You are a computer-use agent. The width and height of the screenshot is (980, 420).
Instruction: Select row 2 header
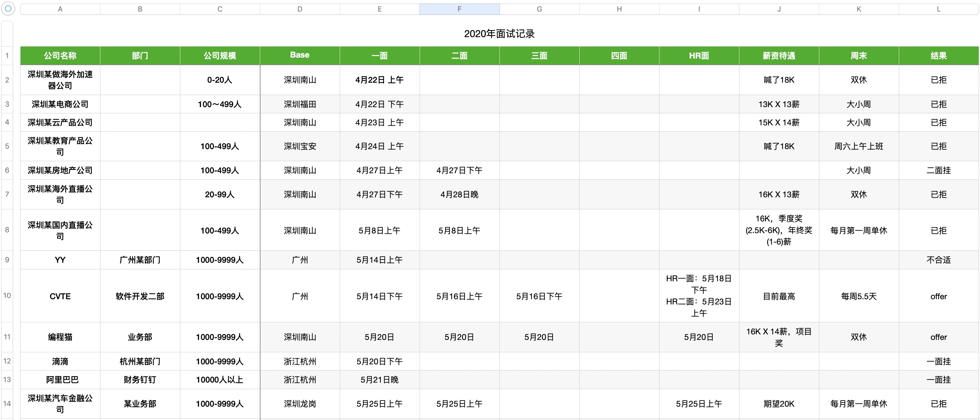(x=7, y=80)
